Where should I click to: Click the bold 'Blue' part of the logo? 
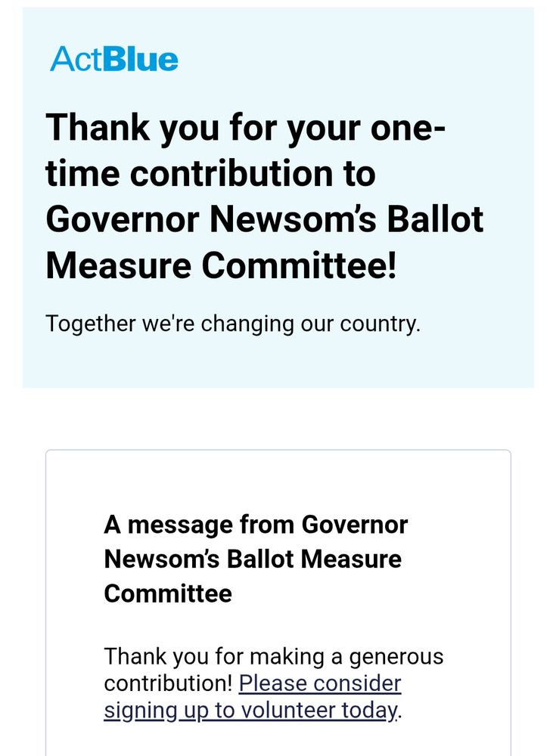click(141, 59)
